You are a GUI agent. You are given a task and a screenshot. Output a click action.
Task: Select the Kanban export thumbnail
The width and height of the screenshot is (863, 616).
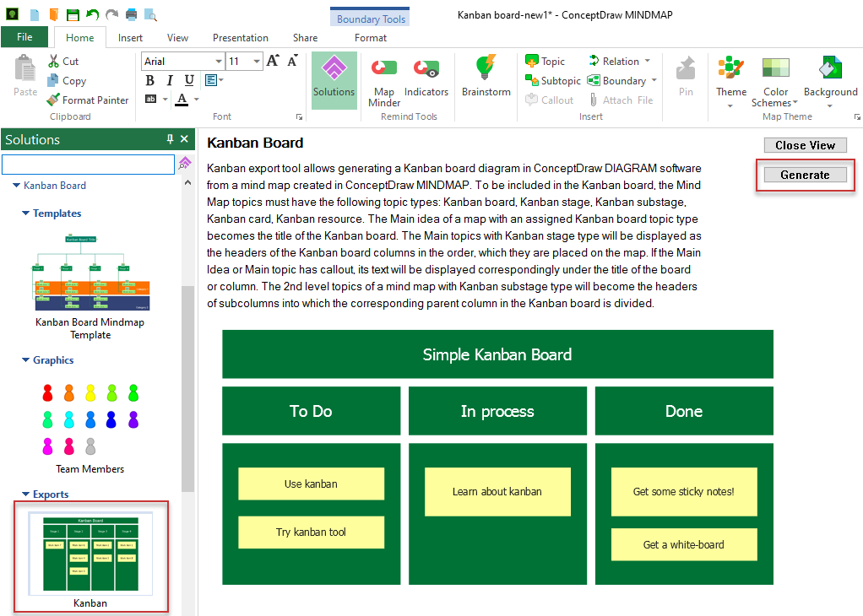click(x=90, y=554)
